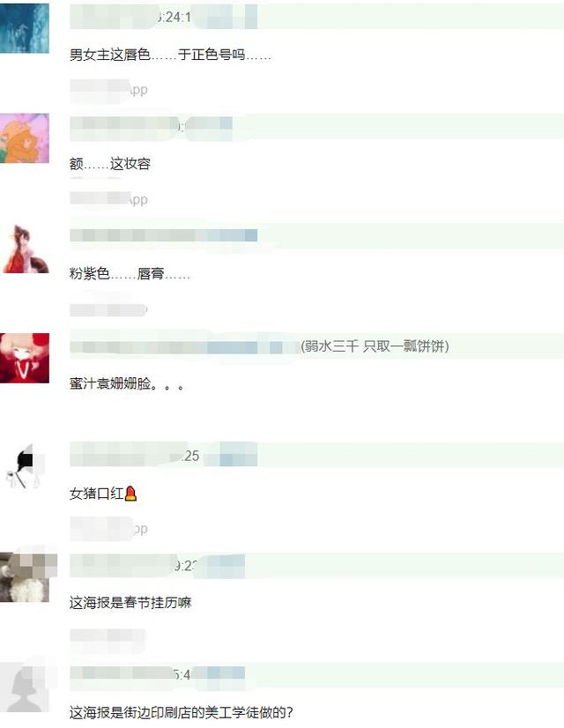The image size is (564, 728).
Task: Open the red-dress girl with fox avatar
Action: (25, 249)
